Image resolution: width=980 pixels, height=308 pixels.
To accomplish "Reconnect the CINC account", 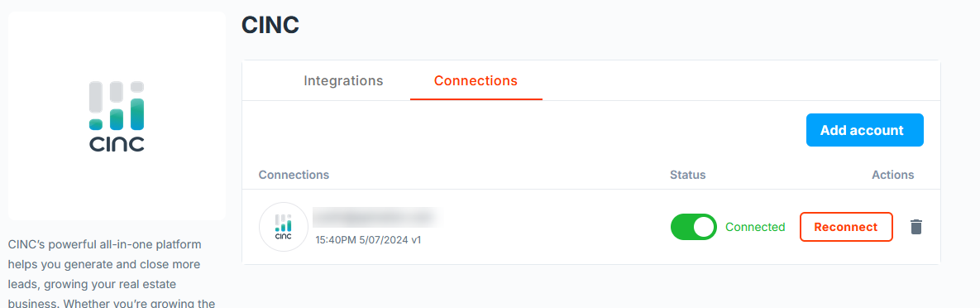I will pyautogui.click(x=846, y=227).
